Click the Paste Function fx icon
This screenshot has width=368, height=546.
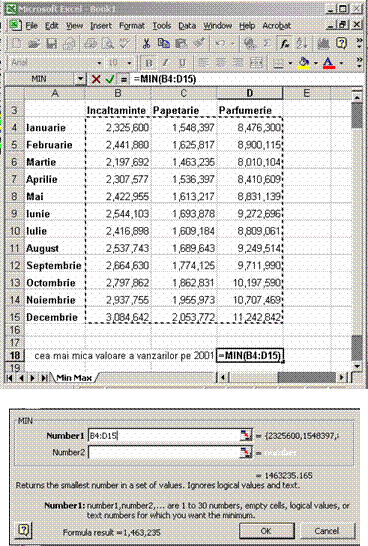click(285, 43)
